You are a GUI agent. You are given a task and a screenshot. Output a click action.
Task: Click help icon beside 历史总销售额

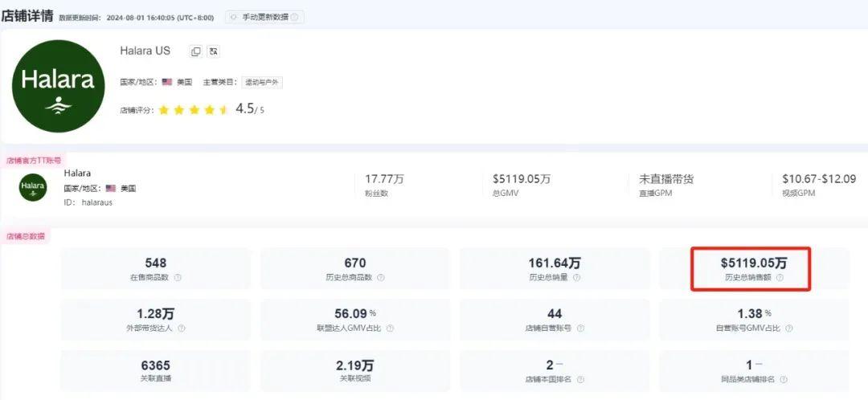pos(780,278)
